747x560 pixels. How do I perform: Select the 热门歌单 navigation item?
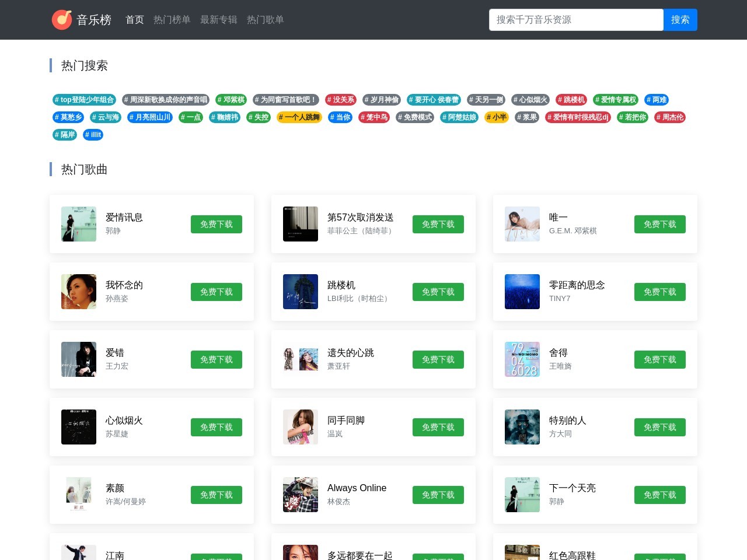265,19
